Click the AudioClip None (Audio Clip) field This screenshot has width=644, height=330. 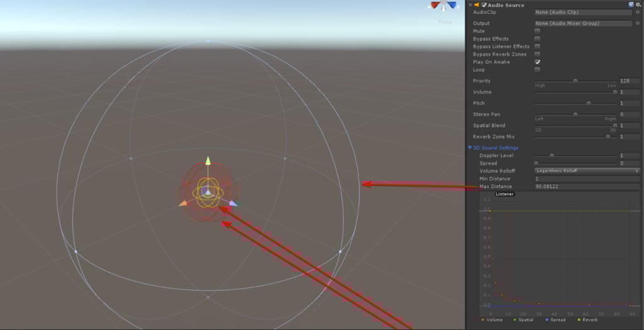click(584, 13)
